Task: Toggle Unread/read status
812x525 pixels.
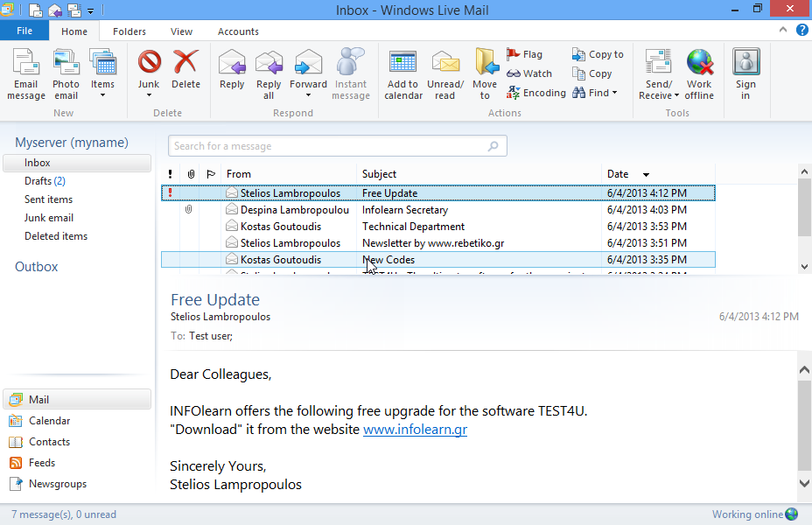Action: point(445,74)
